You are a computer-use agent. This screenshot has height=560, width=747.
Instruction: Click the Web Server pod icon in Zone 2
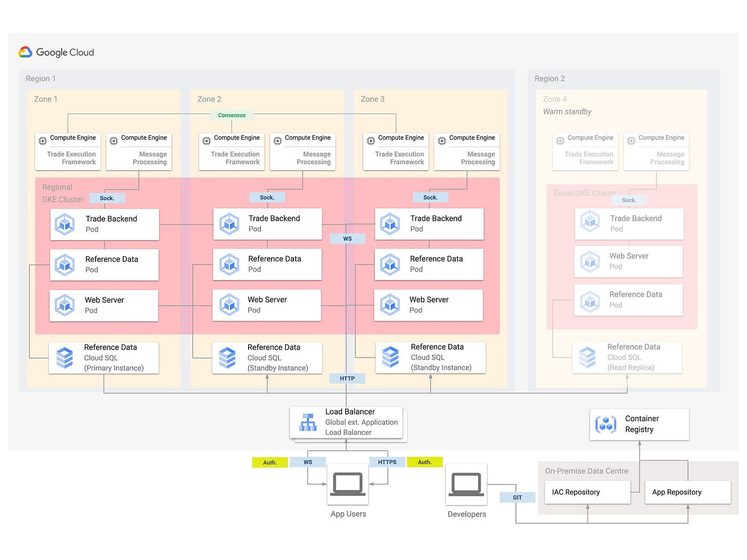pos(229,305)
